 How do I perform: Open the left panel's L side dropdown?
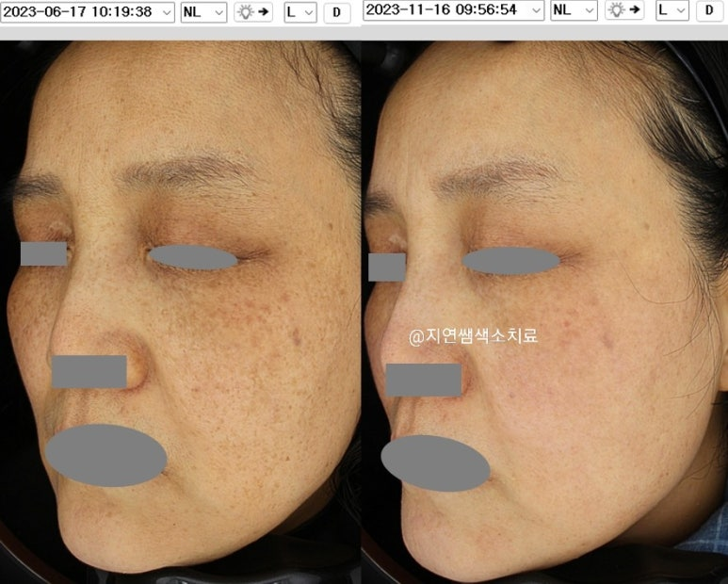coord(299,12)
